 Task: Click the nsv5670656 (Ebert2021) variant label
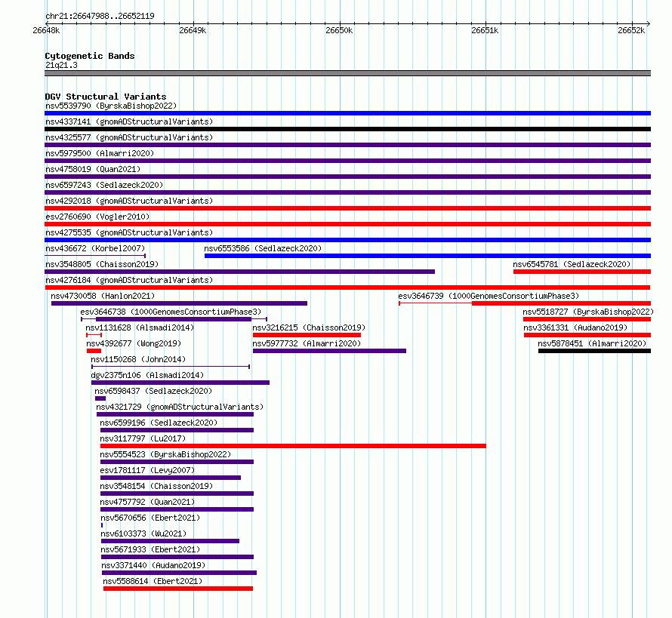click(150, 518)
